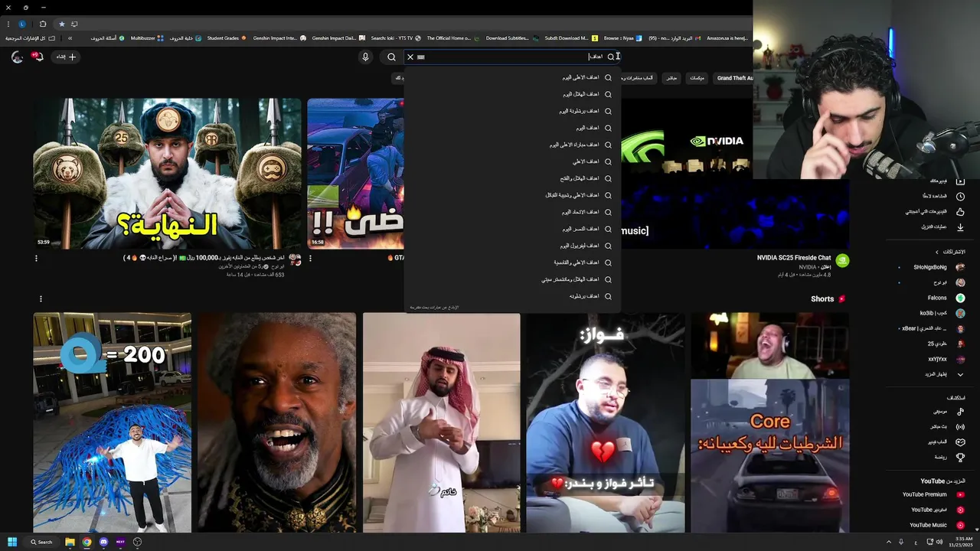Open the النهاية؟ video thumbnail
980x551 pixels.
pyautogui.click(x=167, y=173)
